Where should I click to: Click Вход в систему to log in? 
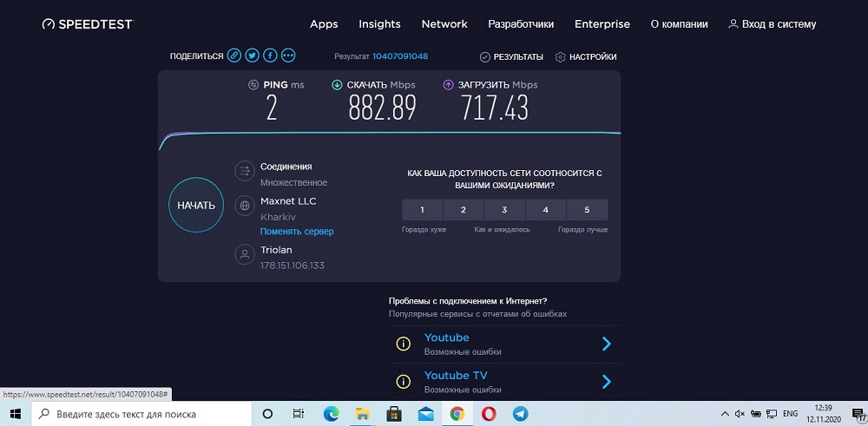pos(773,24)
